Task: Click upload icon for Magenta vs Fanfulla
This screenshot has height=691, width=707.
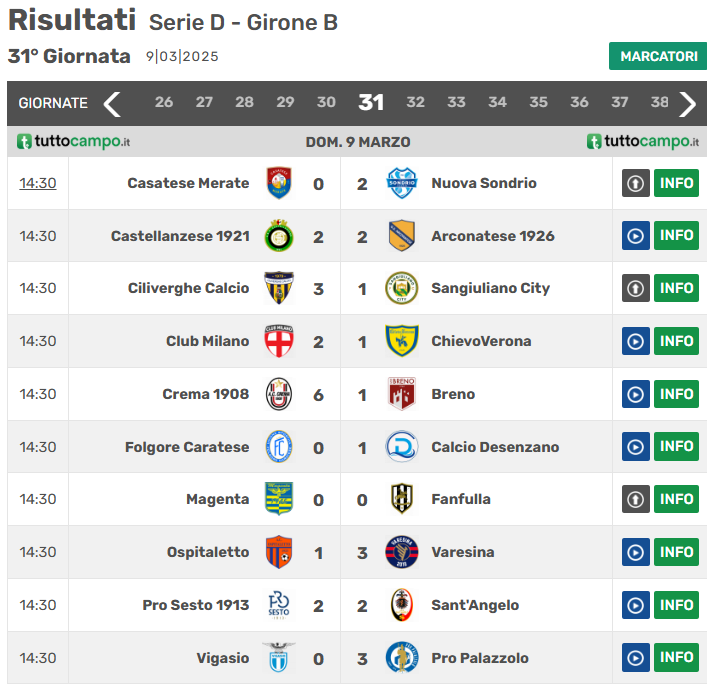Action: coord(636,499)
